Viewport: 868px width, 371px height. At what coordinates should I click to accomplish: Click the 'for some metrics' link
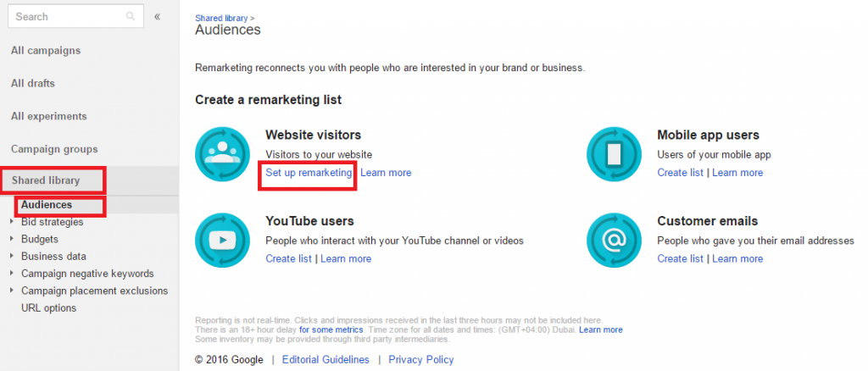coord(331,330)
